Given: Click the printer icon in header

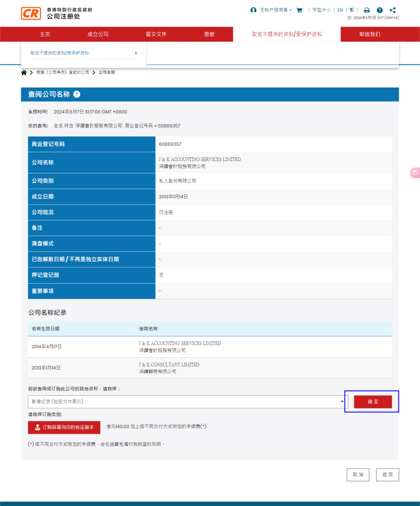Looking at the screenshot, I should click(367, 10).
